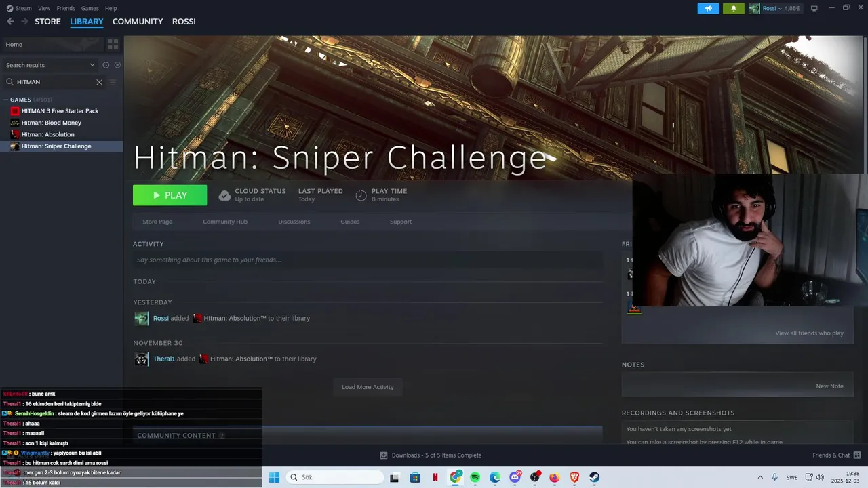Click HITMAN 3 Free Starter Pack icon
Screen dimensions: 868x488
15,111
